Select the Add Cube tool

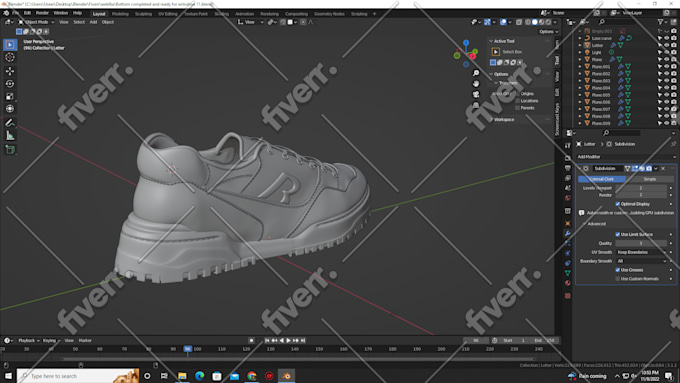[x=10, y=150]
